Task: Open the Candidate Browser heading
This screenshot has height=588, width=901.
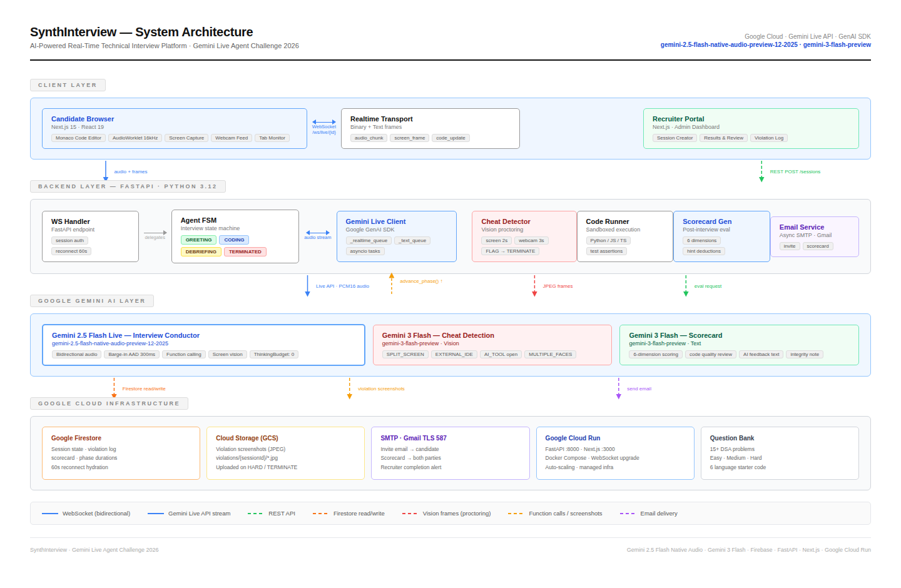Action: (x=83, y=119)
